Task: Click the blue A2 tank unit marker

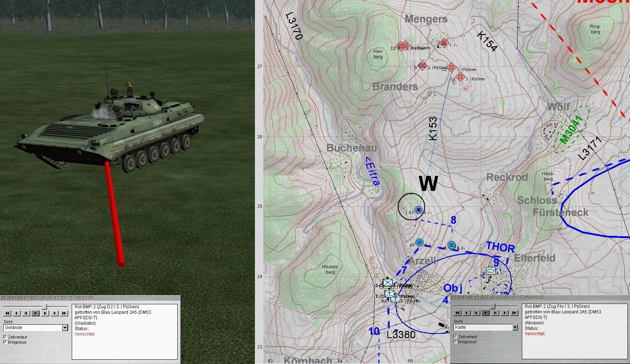Action: point(418,210)
